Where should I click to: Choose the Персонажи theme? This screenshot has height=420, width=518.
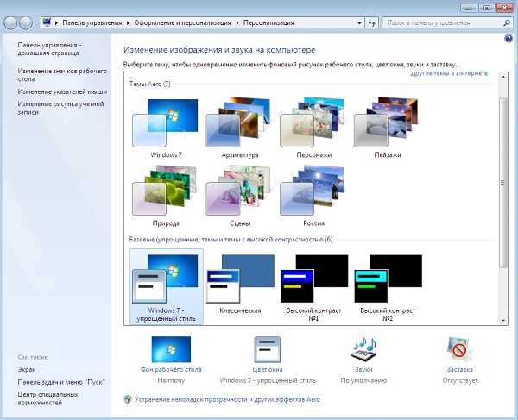pyautogui.click(x=313, y=128)
